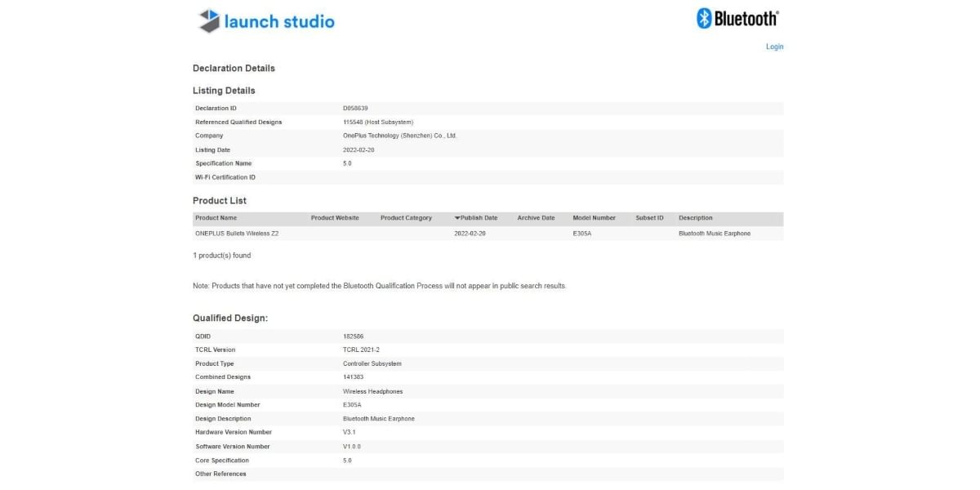
Task: Select referenced design 115548 (Host Subsystem)
Action: click(x=378, y=122)
